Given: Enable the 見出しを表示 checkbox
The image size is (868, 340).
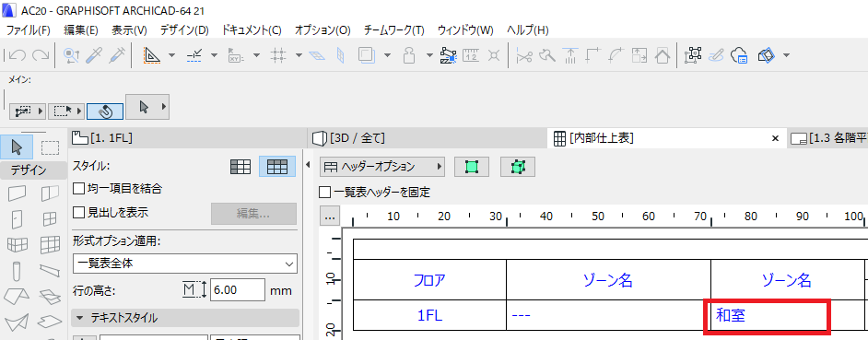Looking at the screenshot, I should coord(78,212).
